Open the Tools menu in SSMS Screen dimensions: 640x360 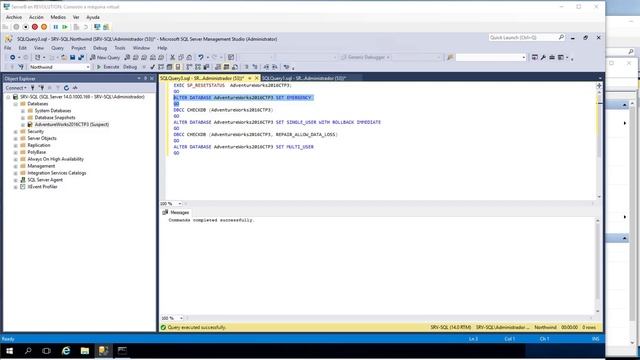pos(120,48)
